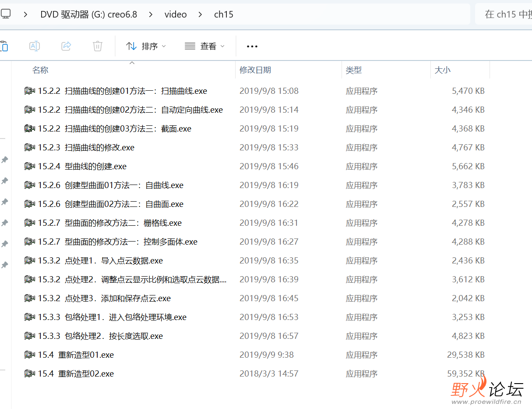This screenshot has height=409, width=532.
Task: Click the This PC monitor icon in the address bar
Action: click(6, 14)
